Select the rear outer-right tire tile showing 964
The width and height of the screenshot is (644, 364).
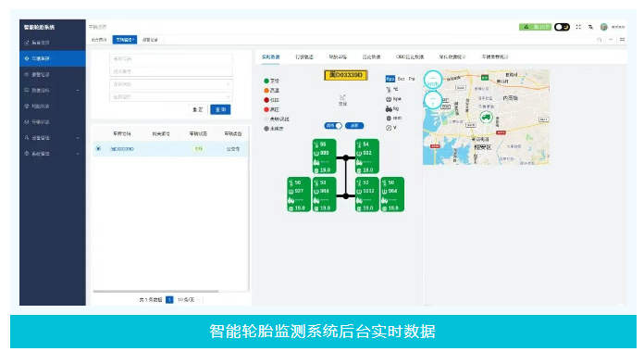pyautogui.click(x=392, y=195)
